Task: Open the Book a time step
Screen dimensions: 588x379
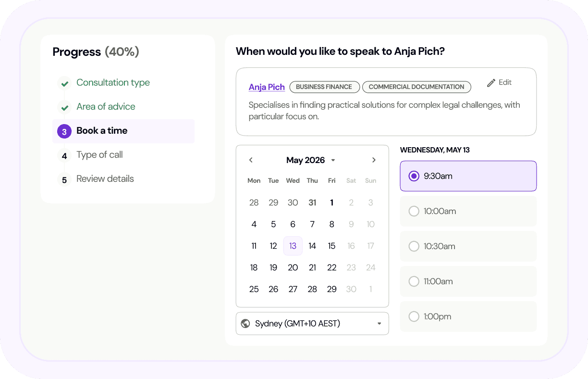Action: tap(102, 131)
